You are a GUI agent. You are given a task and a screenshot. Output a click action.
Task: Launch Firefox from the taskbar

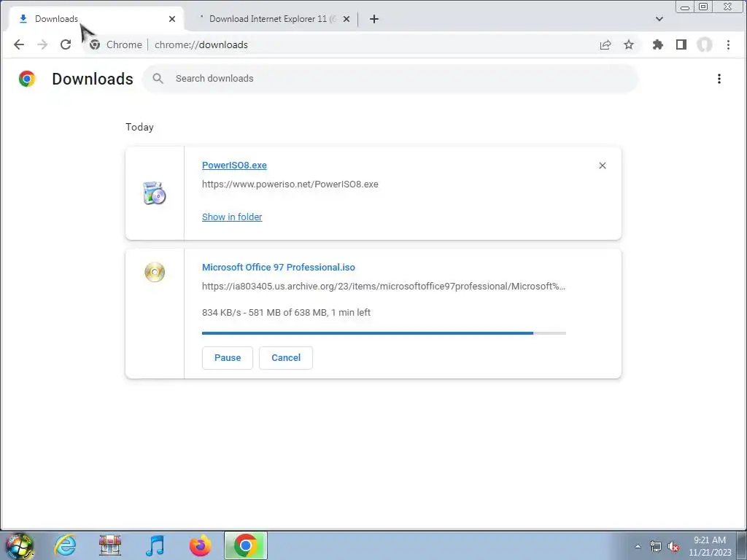pyautogui.click(x=200, y=545)
